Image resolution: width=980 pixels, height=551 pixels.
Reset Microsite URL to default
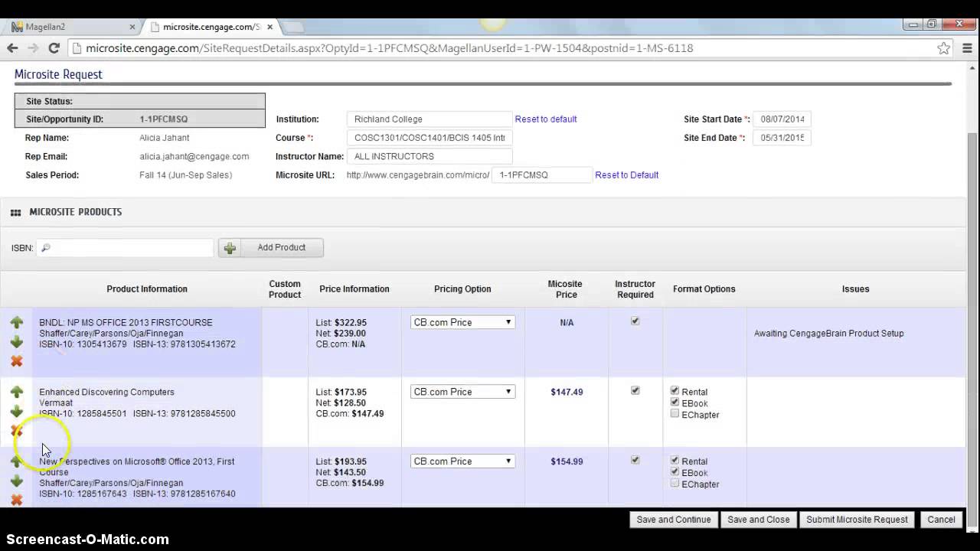(626, 175)
